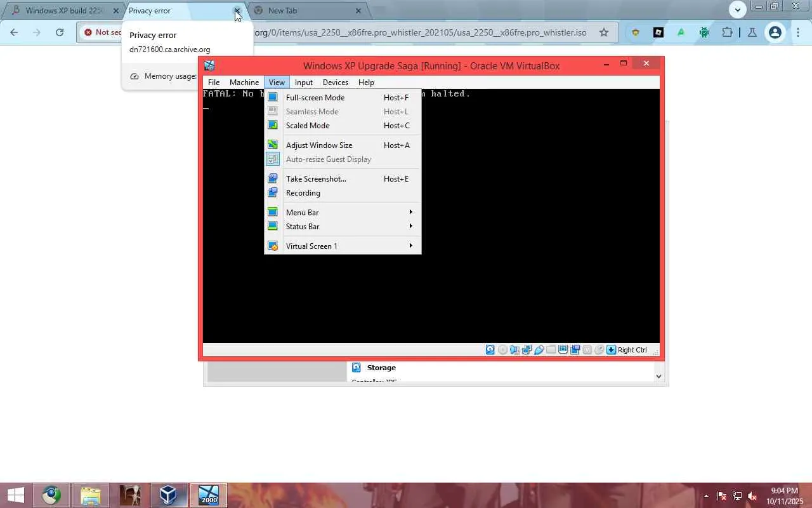
Task: Click the Scaled Mode menu icon
Action: pyautogui.click(x=273, y=125)
